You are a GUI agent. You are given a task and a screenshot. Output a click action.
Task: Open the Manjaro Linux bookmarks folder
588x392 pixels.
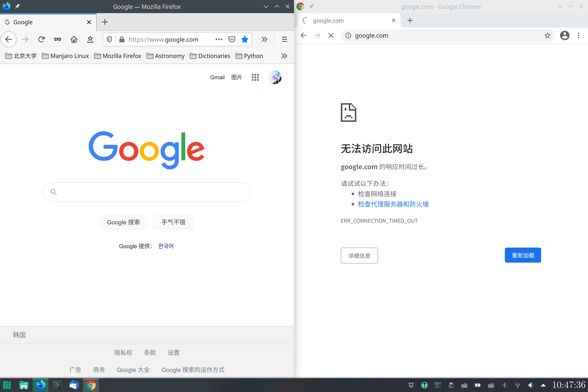(65, 56)
